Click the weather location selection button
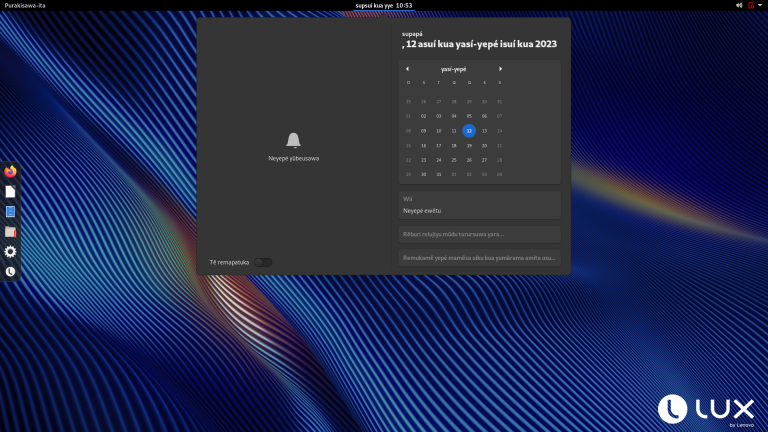The height and width of the screenshot is (432, 768). click(x=480, y=258)
